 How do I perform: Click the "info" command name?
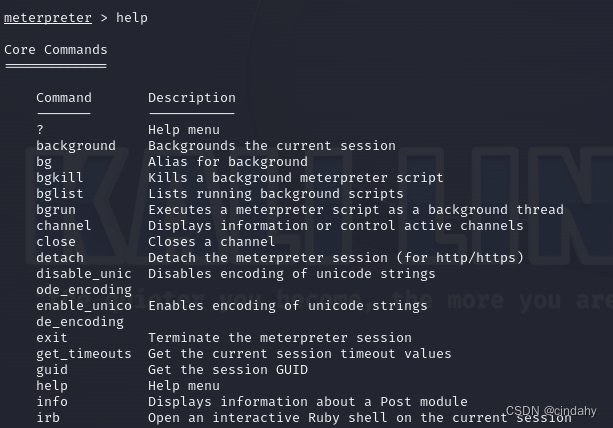[x=52, y=401]
